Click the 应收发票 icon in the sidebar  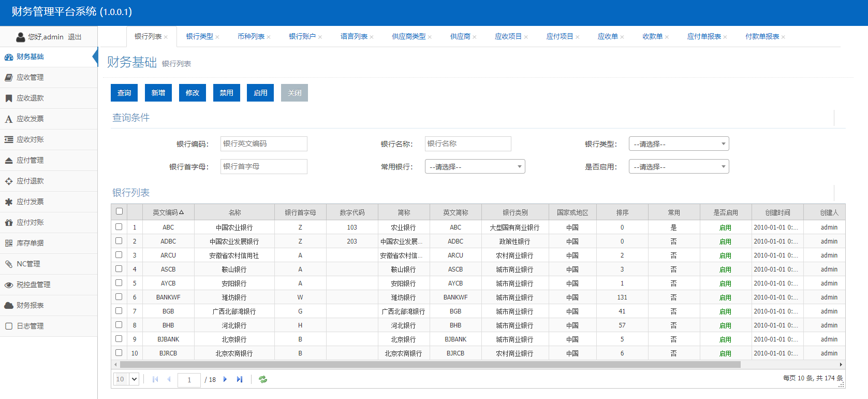(9, 119)
